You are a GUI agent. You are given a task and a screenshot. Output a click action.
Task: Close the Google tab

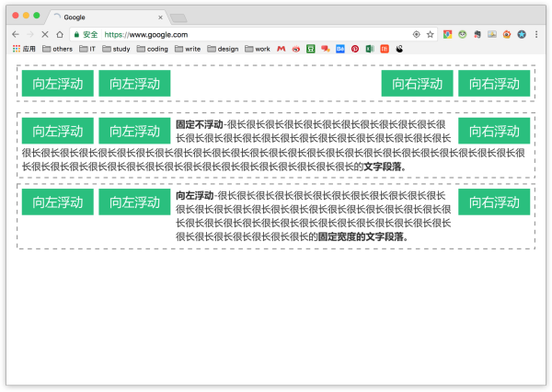pyautogui.click(x=160, y=17)
